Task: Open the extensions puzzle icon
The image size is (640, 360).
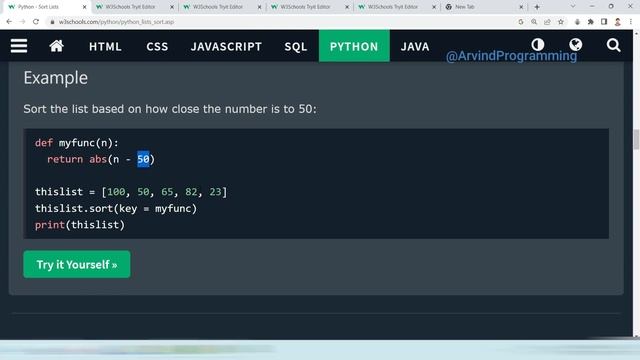Action: coord(591,22)
